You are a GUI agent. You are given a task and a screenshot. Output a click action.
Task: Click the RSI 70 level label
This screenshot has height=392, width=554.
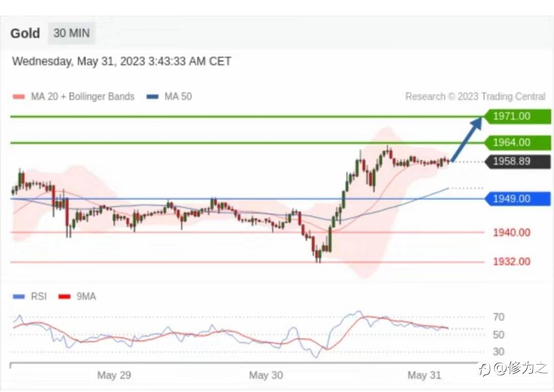[x=498, y=317]
